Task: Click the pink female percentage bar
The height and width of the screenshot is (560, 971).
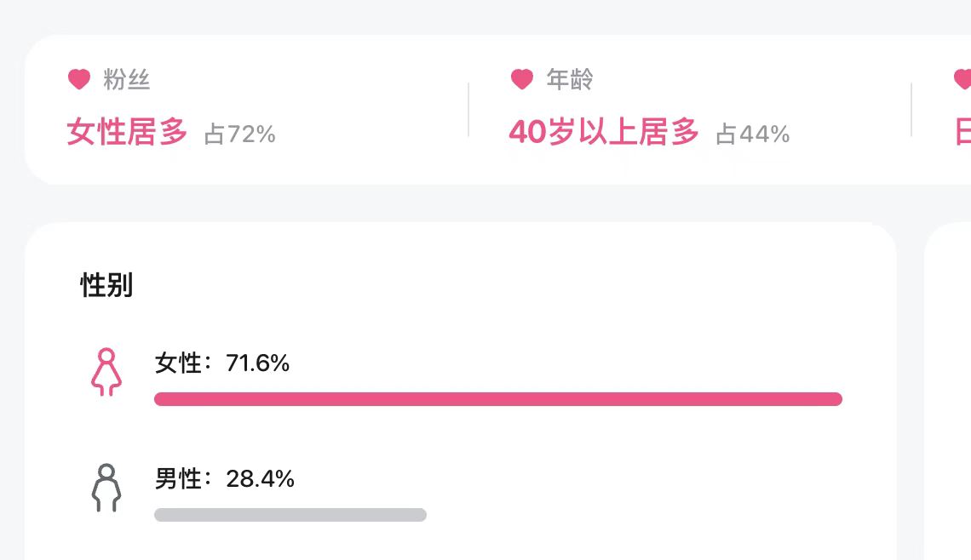Action: click(498, 399)
